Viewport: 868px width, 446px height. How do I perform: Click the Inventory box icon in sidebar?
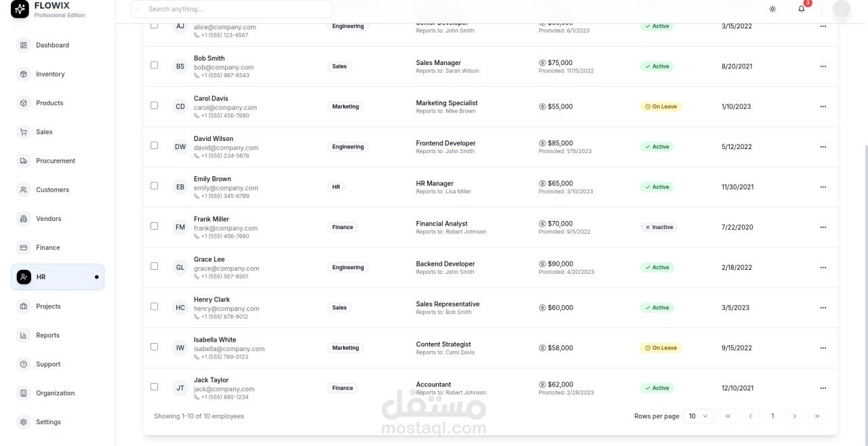[24, 74]
